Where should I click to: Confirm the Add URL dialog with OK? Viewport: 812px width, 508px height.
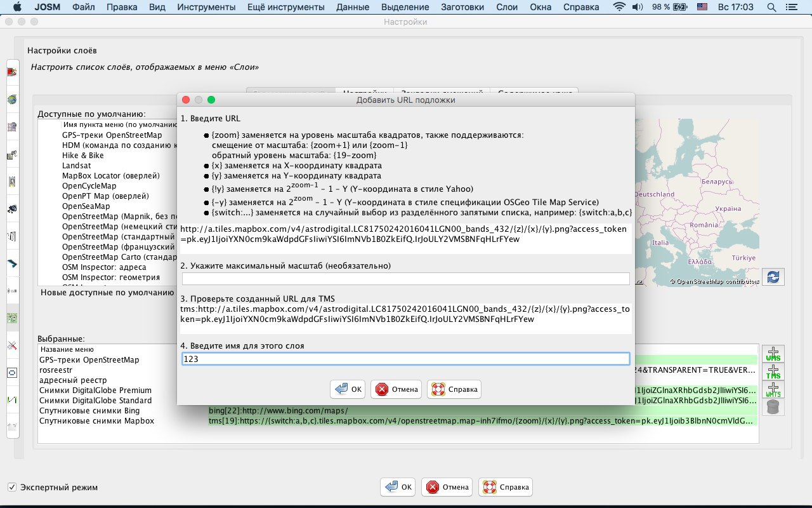point(348,389)
